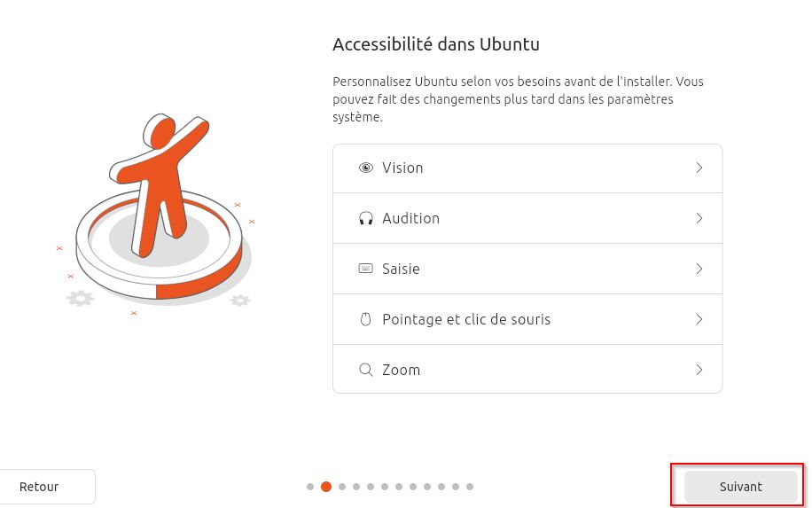Click the Suivant button
Image resolution: width=812 pixels, height=508 pixels.
click(x=740, y=487)
